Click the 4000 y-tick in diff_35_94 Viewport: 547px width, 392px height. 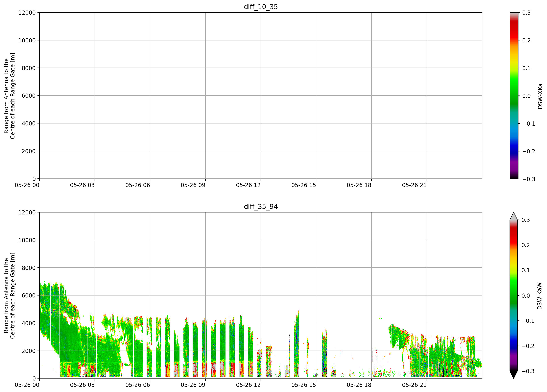[29, 323]
